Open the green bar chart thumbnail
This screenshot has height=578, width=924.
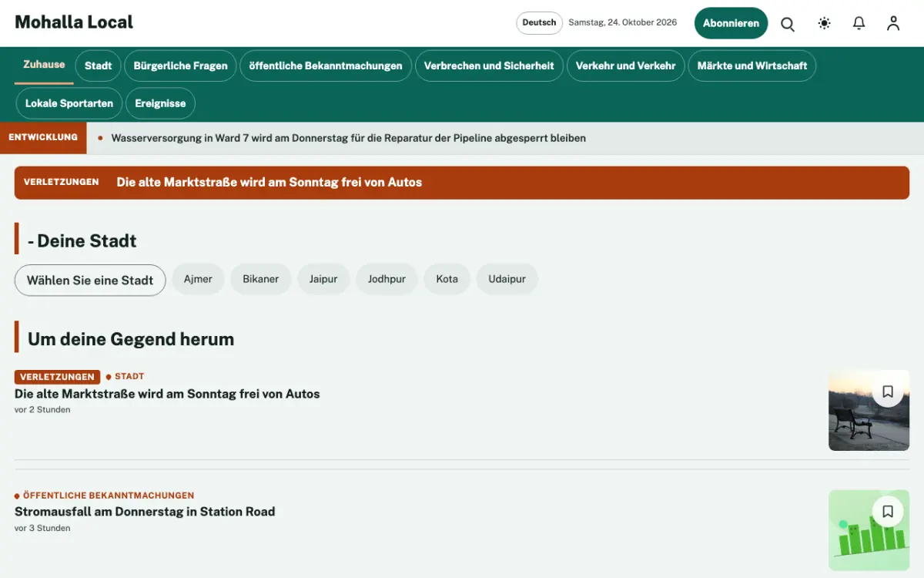click(869, 530)
